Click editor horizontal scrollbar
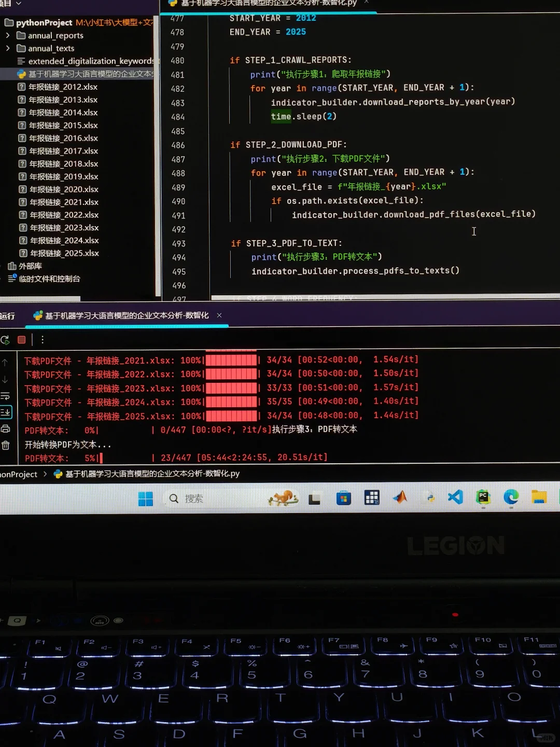560x747 pixels. pos(385,297)
